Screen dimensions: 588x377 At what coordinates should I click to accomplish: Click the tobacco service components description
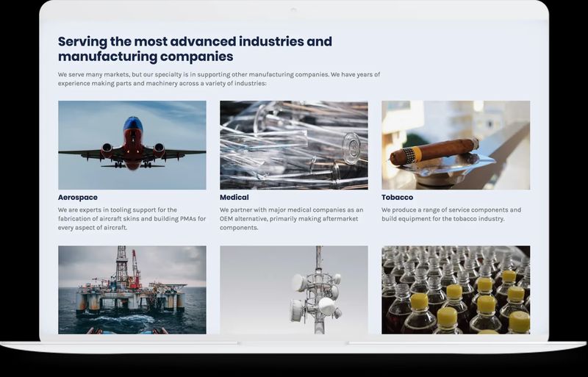pos(451,214)
